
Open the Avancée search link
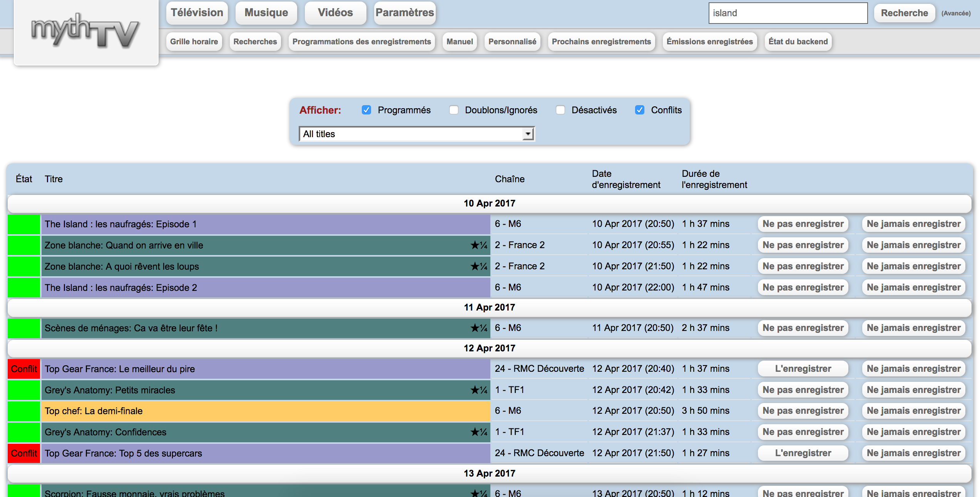click(x=956, y=13)
